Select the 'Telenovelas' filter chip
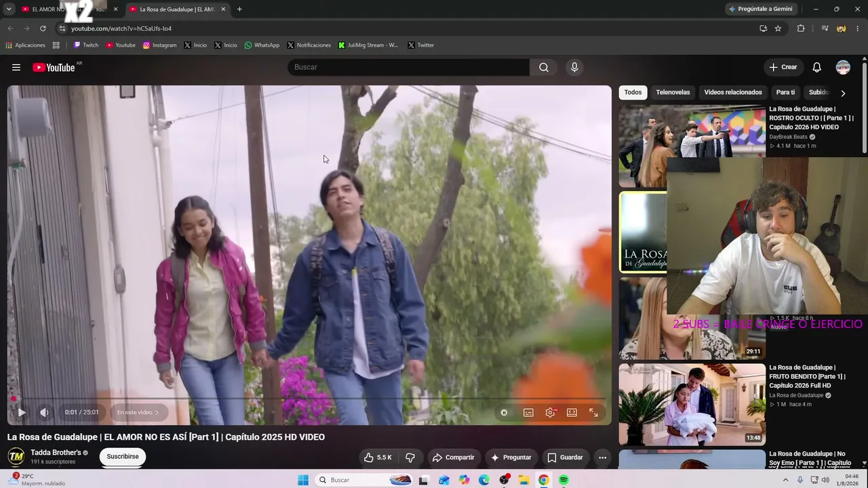Screen dimensions: 868x488 coord(673,92)
